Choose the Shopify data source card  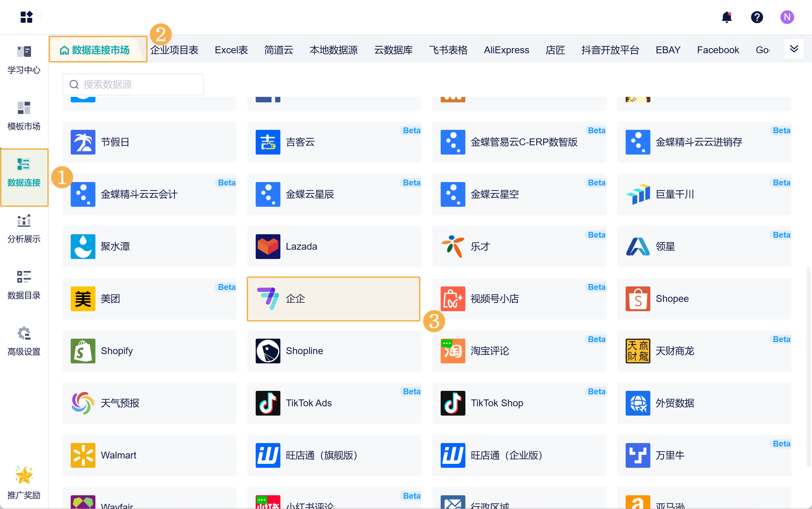point(149,351)
